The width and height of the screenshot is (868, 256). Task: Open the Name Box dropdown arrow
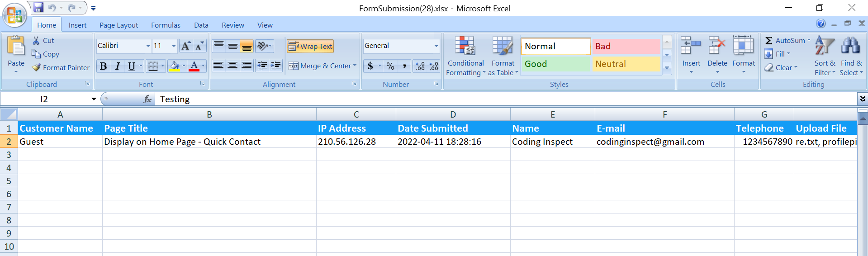94,99
